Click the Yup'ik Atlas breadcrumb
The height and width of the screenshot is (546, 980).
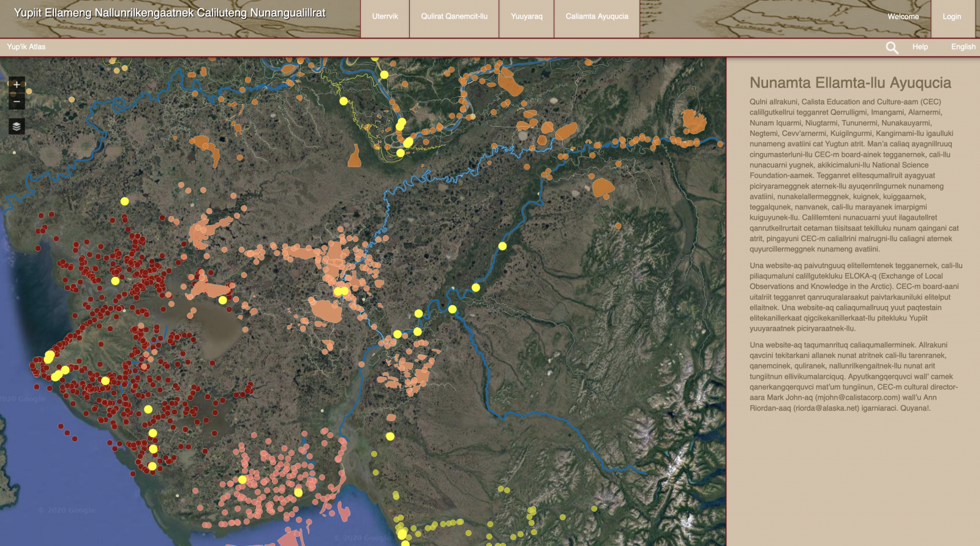point(26,47)
